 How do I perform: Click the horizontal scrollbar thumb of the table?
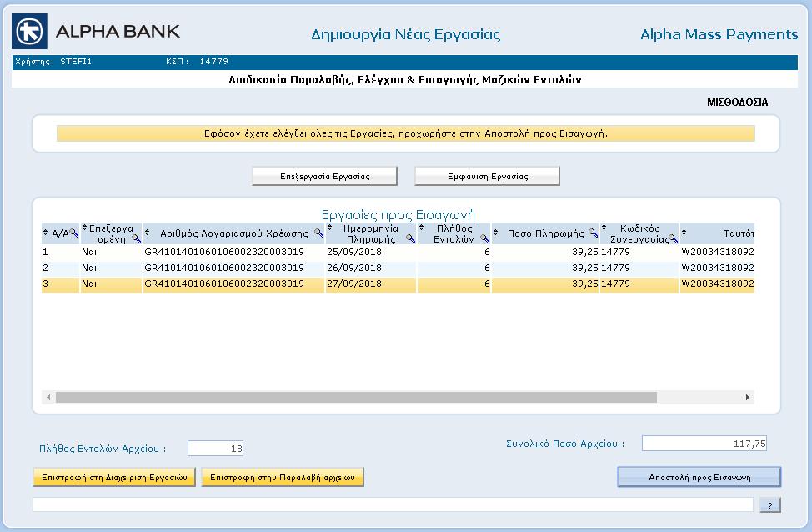tap(356, 397)
